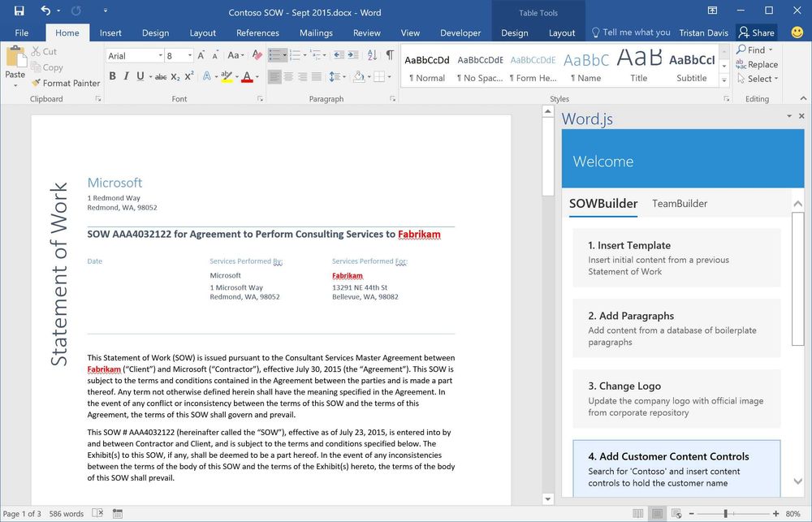The width and height of the screenshot is (812, 522).
Task: Increase font size with grow icon
Action: (x=201, y=55)
